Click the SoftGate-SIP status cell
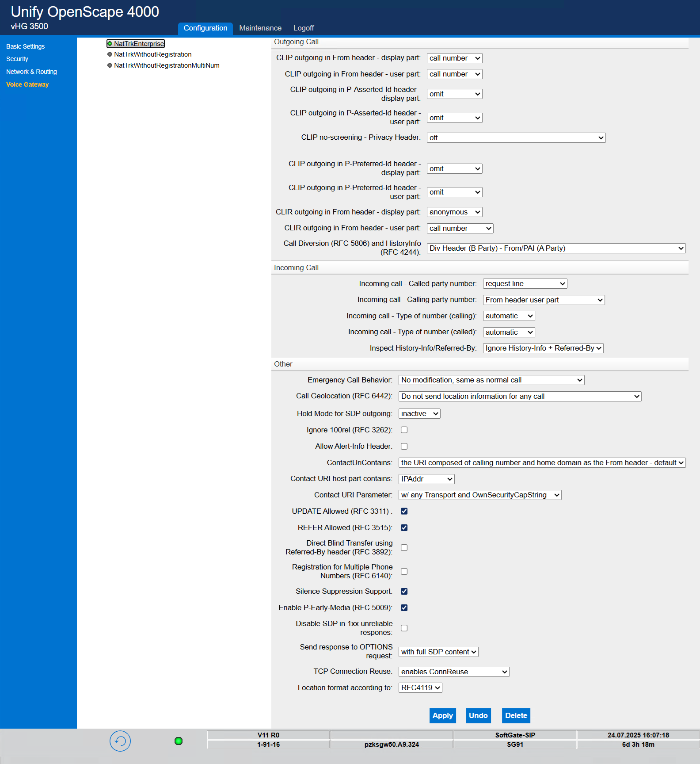700x764 pixels. (515, 735)
